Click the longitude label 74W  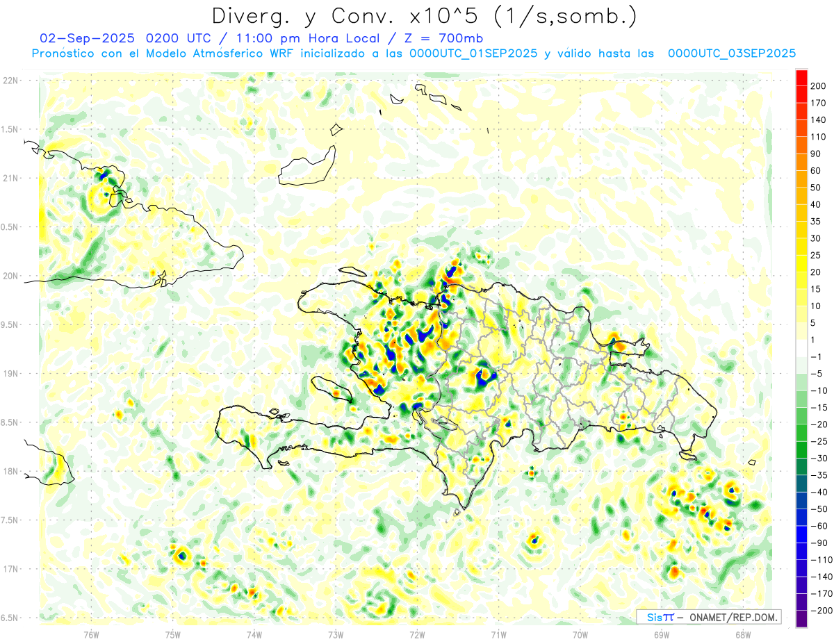254,634
